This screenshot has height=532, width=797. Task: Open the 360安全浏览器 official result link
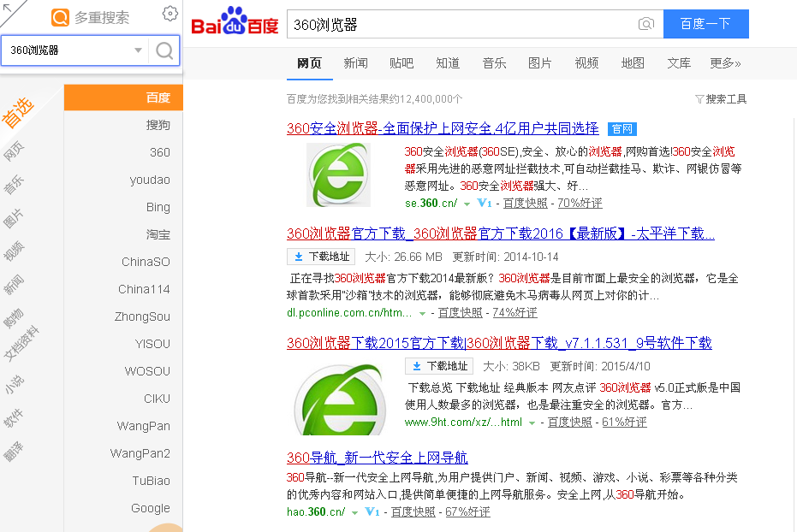click(443, 128)
